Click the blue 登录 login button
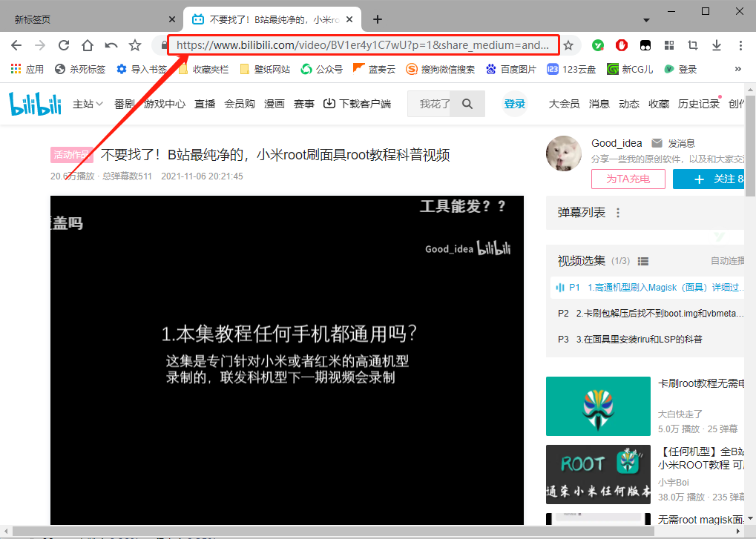The height and width of the screenshot is (539, 756). tap(514, 104)
